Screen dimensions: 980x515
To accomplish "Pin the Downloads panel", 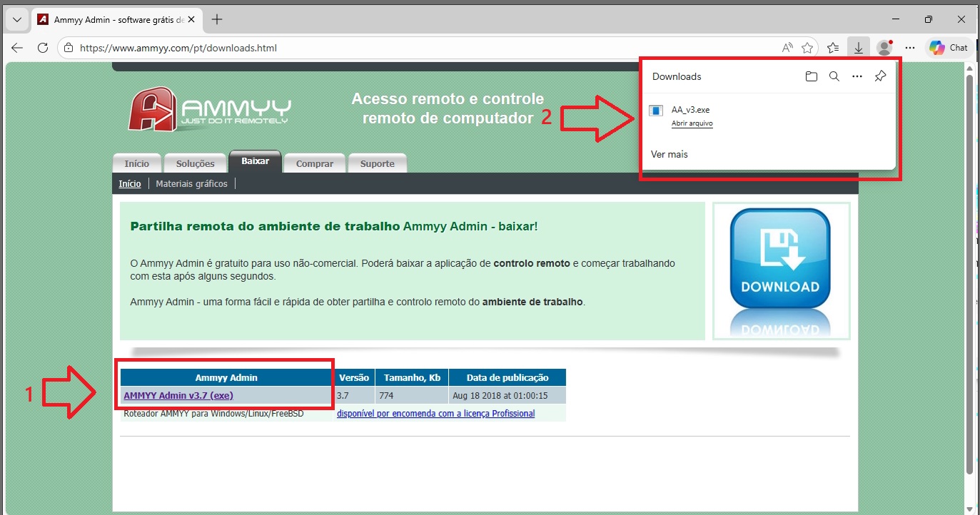I will pyautogui.click(x=880, y=76).
